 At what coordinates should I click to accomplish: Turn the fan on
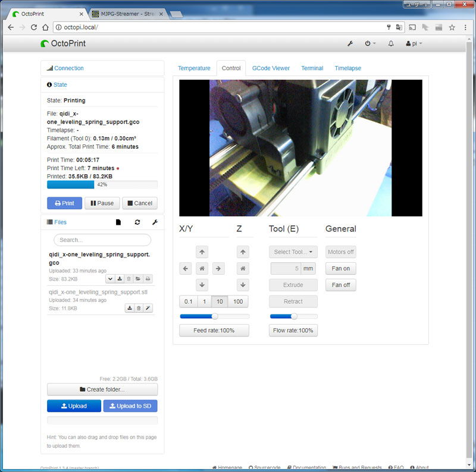coord(340,269)
